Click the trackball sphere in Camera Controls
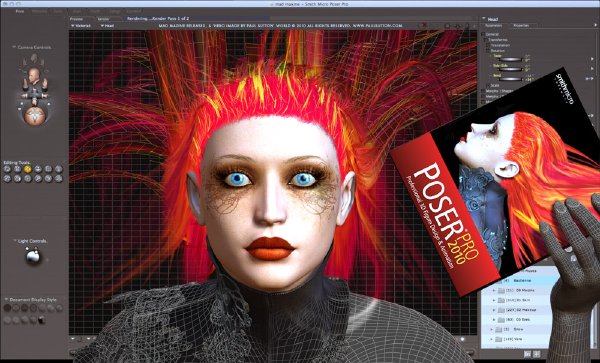Image resolution: width=600 pixels, height=363 pixels. pos(34,116)
